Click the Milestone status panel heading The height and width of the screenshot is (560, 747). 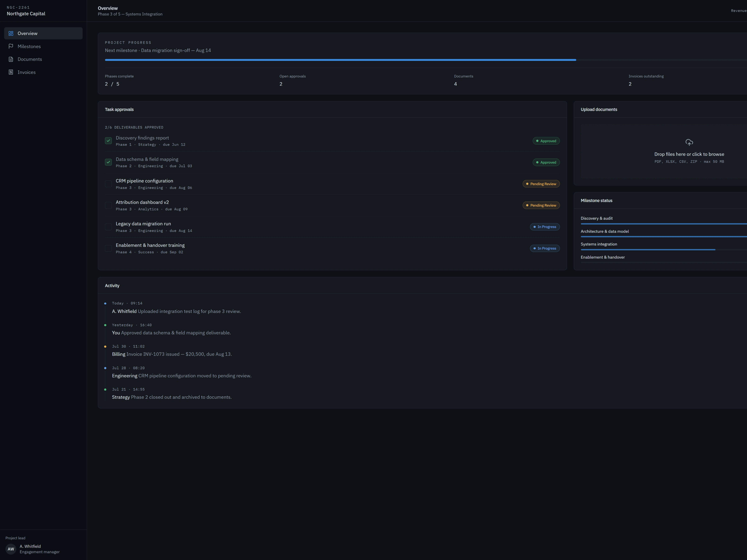[x=596, y=201]
